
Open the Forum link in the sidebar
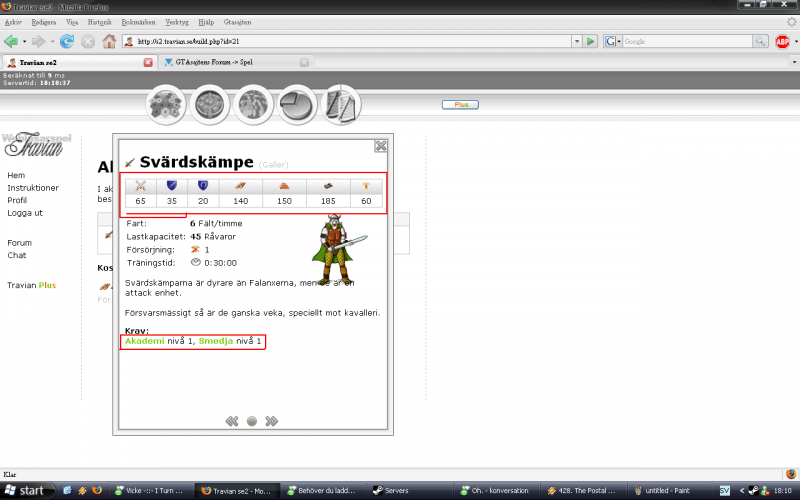click(19, 243)
